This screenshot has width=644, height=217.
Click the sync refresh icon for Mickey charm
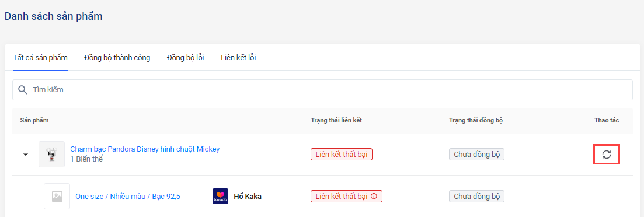click(x=607, y=155)
